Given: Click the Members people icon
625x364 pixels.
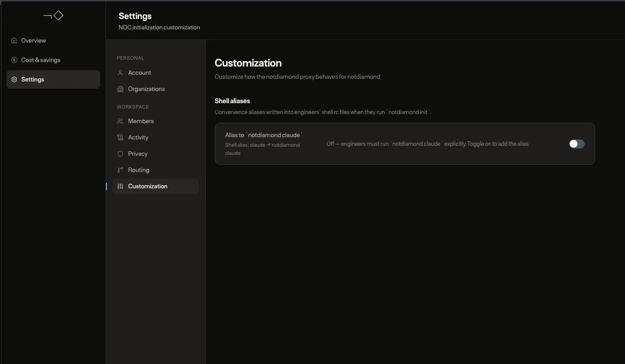Looking at the screenshot, I should click(x=120, y=121).
